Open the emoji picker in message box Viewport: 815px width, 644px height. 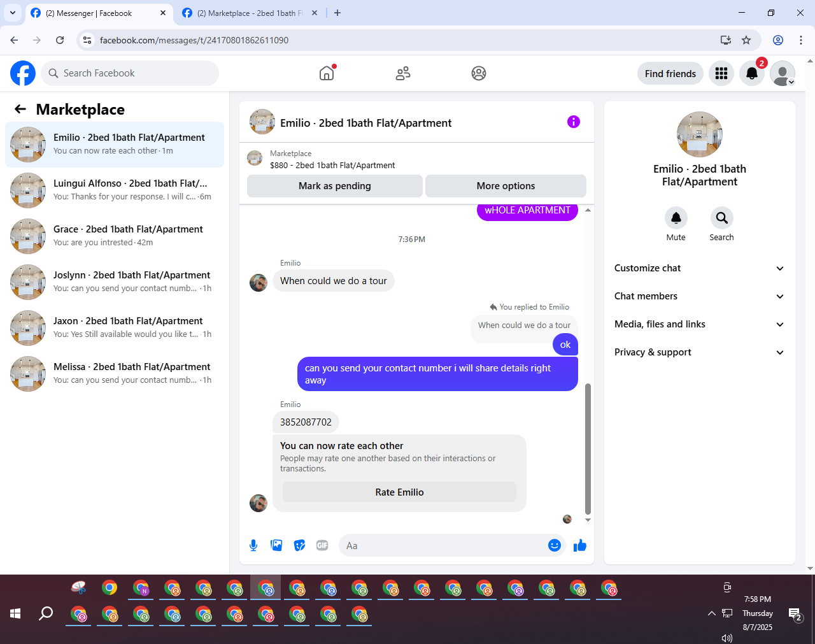coord(555,545)
